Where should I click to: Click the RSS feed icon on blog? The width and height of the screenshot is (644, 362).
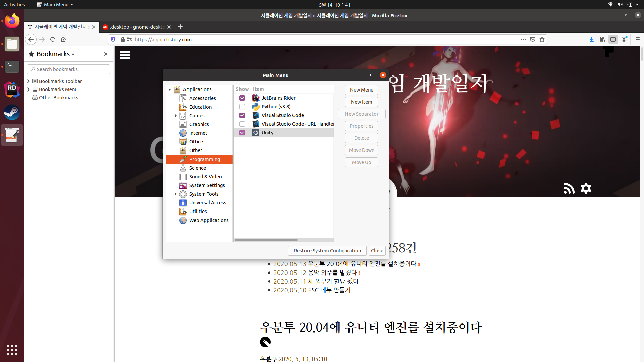tap(569, 188)
